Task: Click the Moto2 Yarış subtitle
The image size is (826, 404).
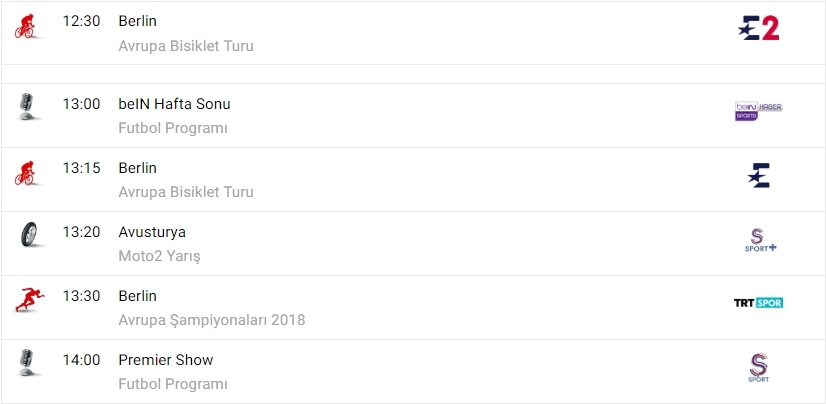Action: tap(159, 256)
